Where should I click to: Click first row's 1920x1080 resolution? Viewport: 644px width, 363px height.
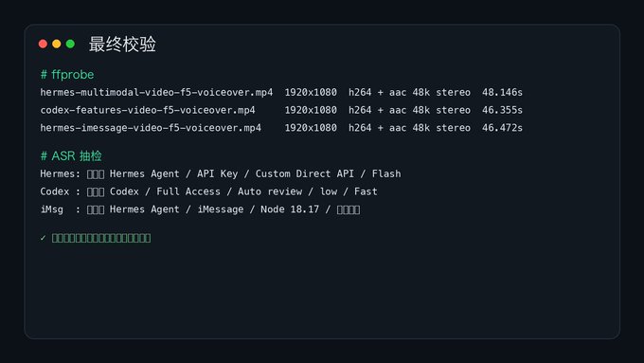(x=311, y=92)
